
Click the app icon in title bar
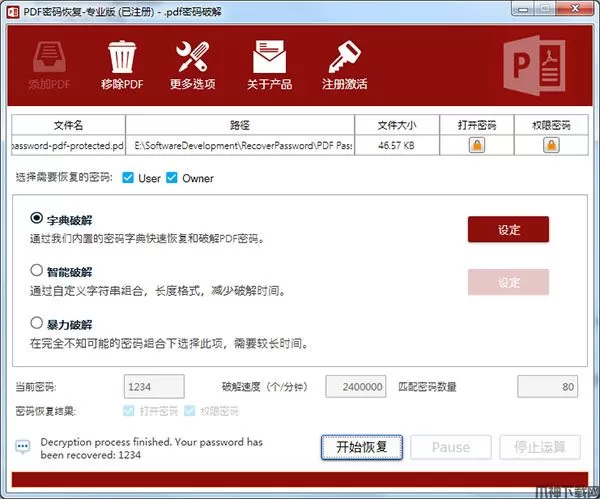click(x=13, y=11)
